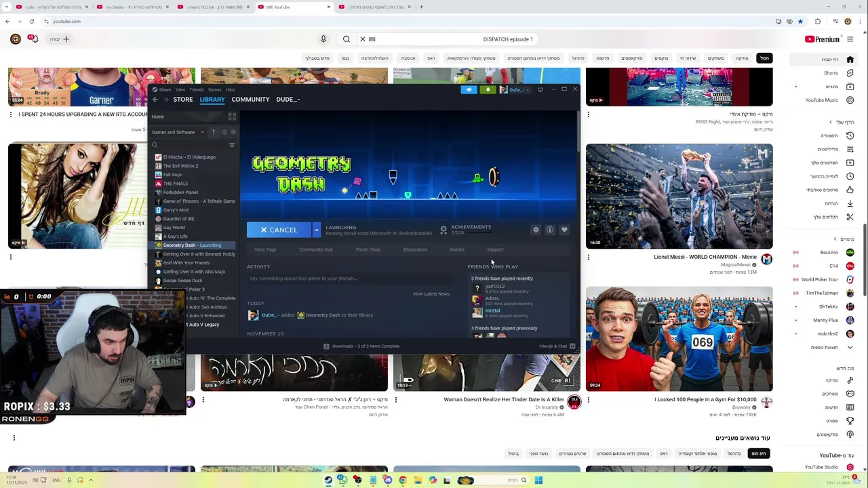Open Steam announcements megaphone icon

click(469, 89)
